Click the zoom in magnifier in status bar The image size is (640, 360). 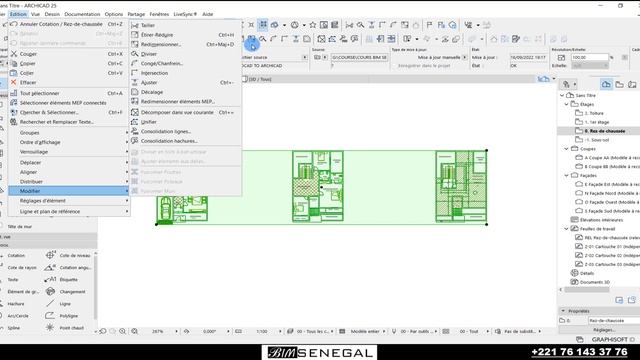122,331
